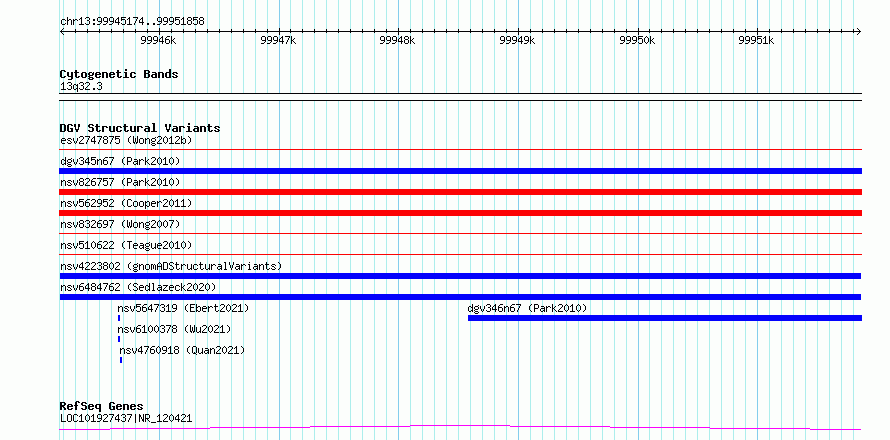
Task: Open the nsv4760918 (Quan2021) label
Action: pyautogui.click(x=182, y=350)
